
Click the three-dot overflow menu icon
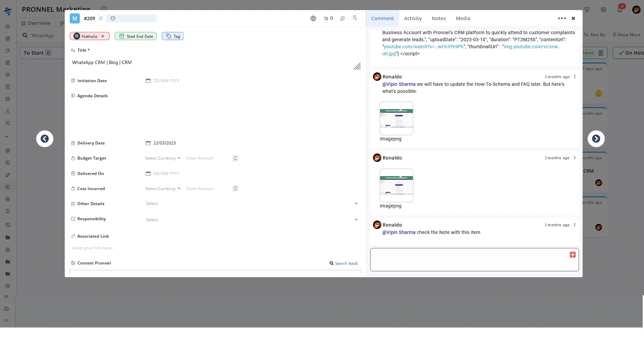tap(561, 18)
